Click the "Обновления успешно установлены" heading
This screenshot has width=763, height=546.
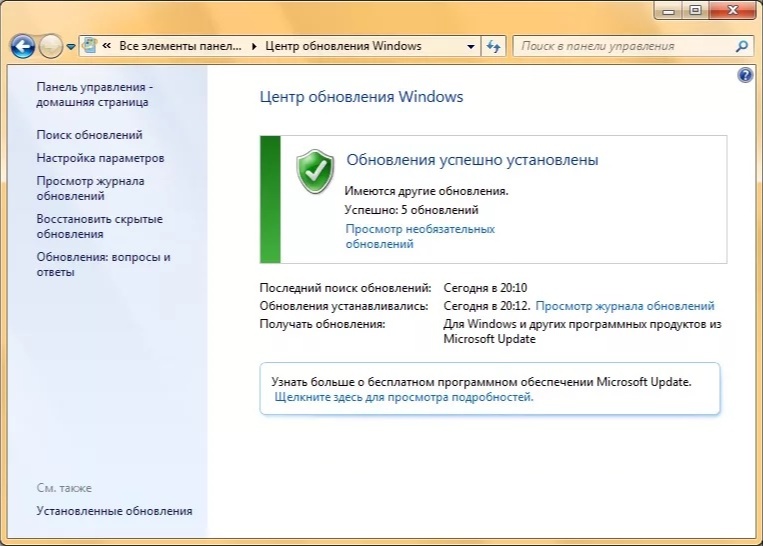pyautogui.click(x=472, y=160)
